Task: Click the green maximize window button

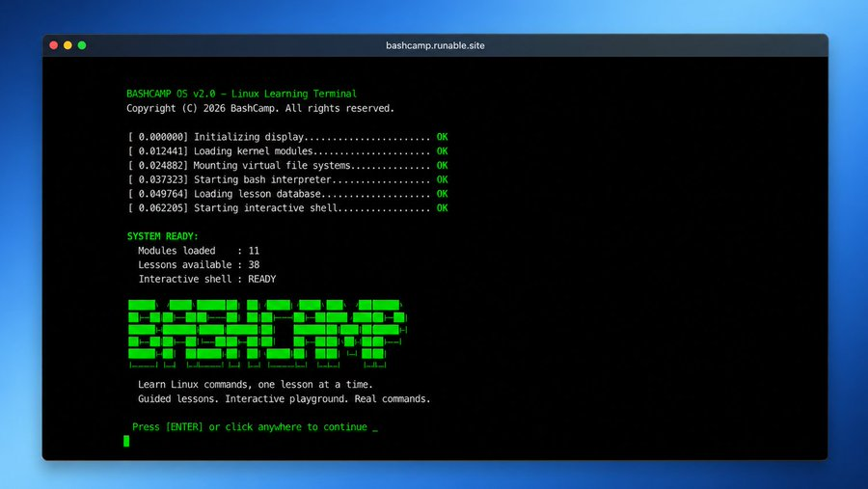Action: tap(82, 45)
